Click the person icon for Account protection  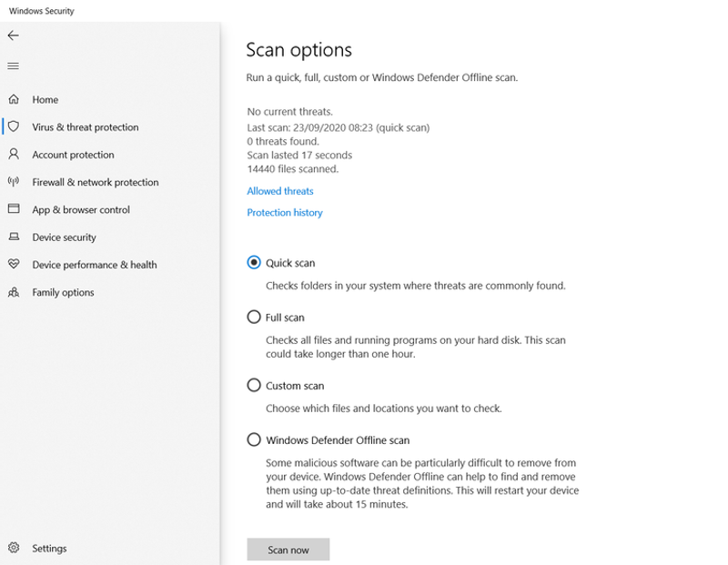point(14,154)
